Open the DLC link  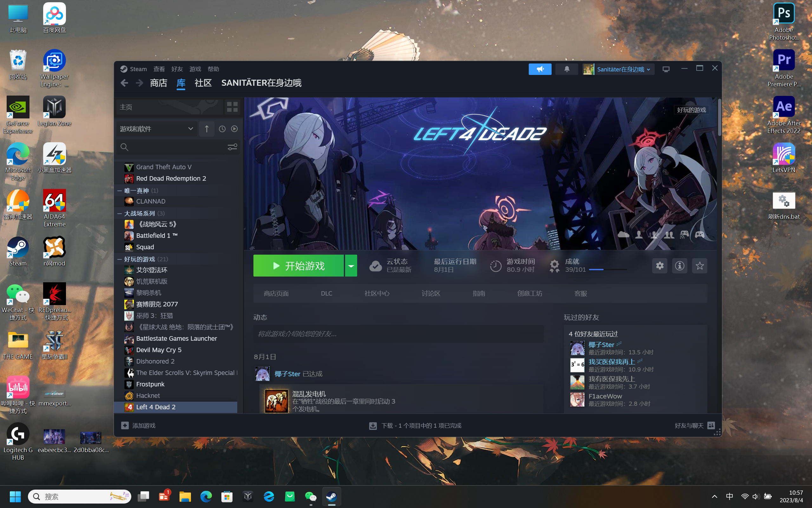(326, 294)
